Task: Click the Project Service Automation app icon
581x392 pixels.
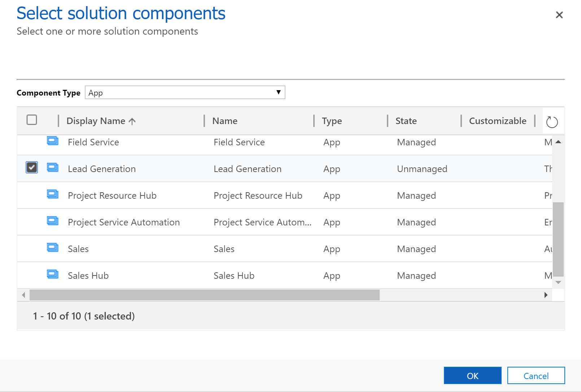Action: click(x=53, y=221)
